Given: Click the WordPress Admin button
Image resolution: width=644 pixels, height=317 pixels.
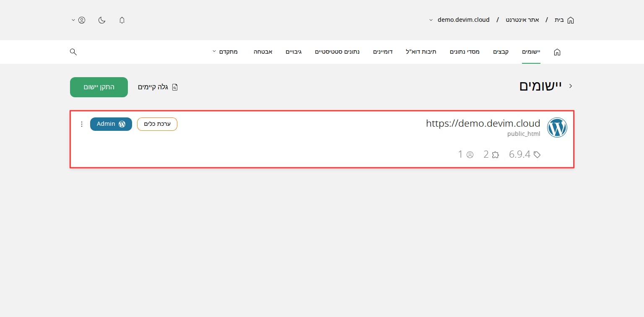Looking at the screenshot, I should (x=111, y=124).
